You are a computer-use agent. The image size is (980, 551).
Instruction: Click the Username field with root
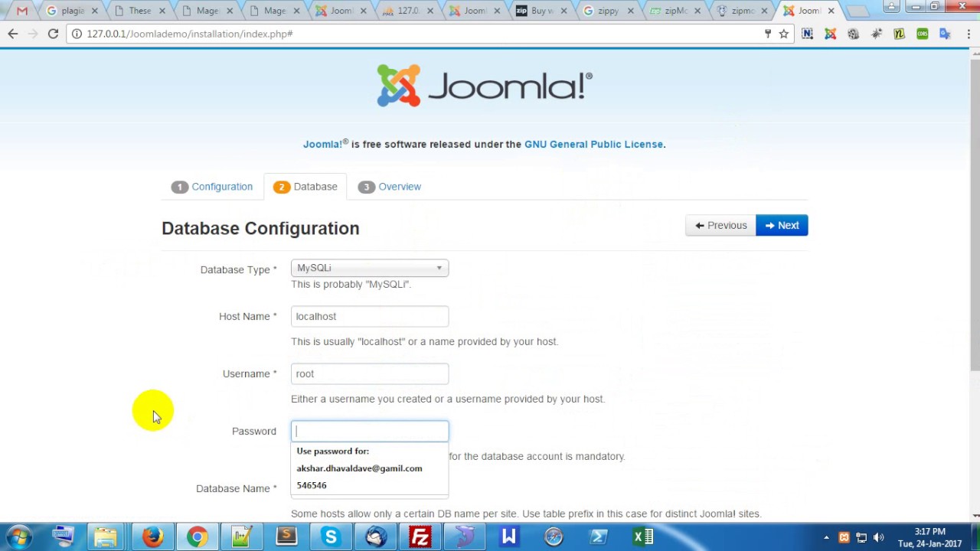[370, 373]
